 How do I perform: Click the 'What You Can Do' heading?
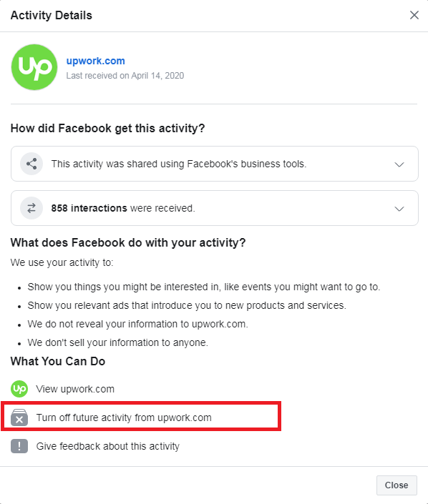58,361
